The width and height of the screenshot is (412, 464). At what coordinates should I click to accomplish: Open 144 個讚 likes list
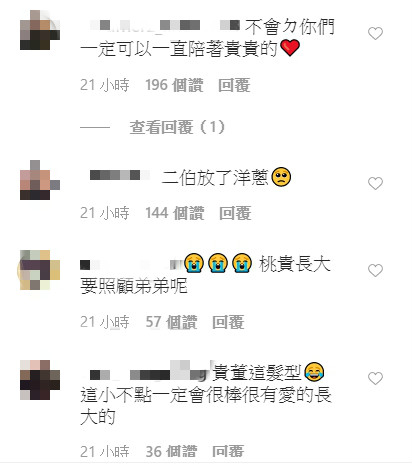(x=174, y=213)
